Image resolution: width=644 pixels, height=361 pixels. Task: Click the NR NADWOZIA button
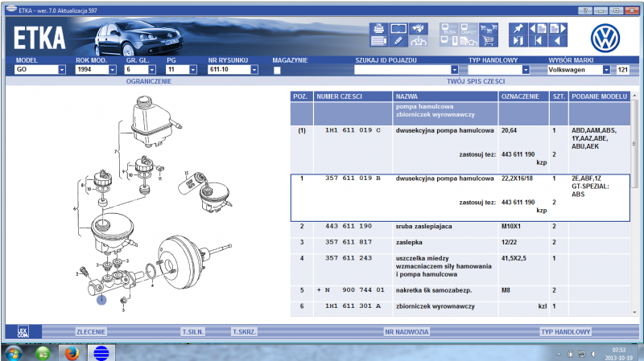tap(407, 331)
